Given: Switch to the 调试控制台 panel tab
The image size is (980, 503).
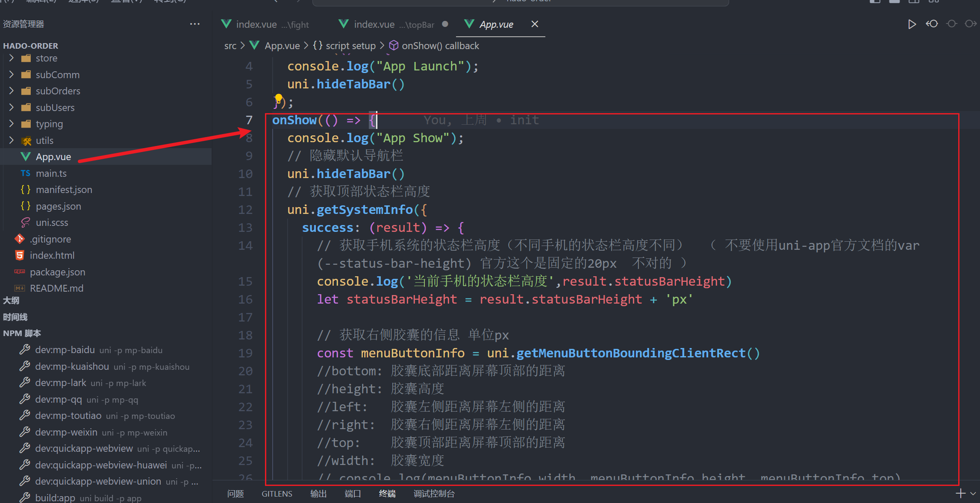Looking at the screenshot, I should [x=434, y=494].
